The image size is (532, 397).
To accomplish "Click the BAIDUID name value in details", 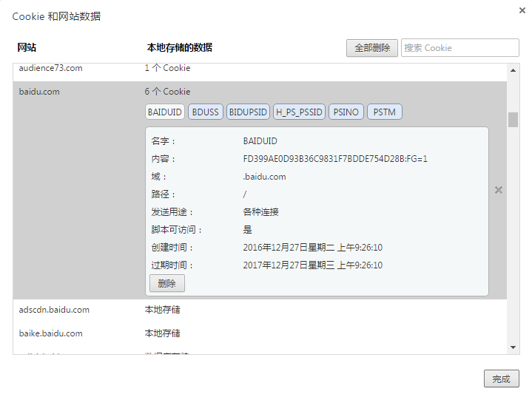I will click(260, 141).
